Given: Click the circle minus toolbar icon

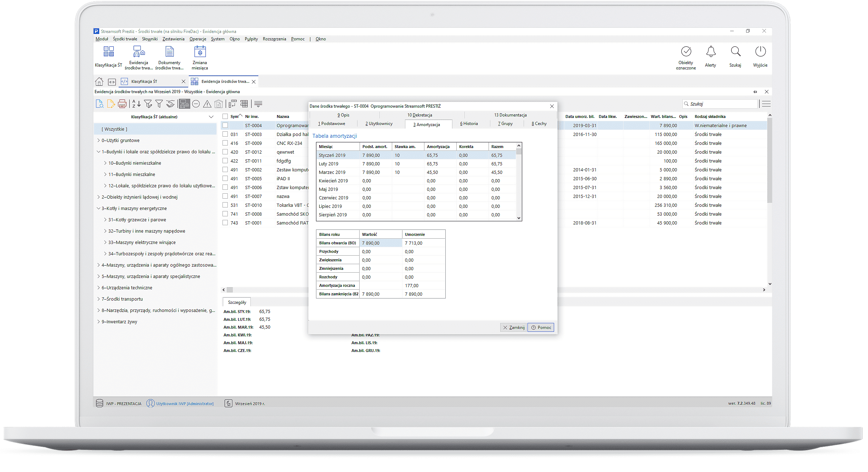Looking at the screenshot, I should click(196, 104).
